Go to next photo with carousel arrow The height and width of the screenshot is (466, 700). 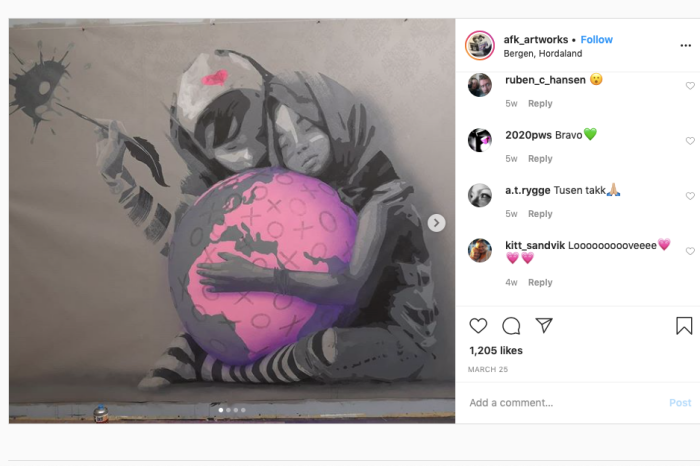point(436,223)
